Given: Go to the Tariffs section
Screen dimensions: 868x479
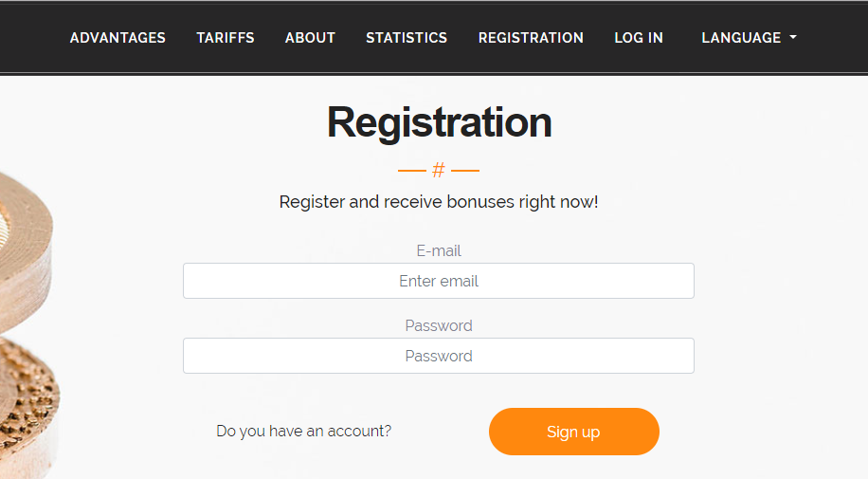Looking at the screenshot, I should pos(226,38).
